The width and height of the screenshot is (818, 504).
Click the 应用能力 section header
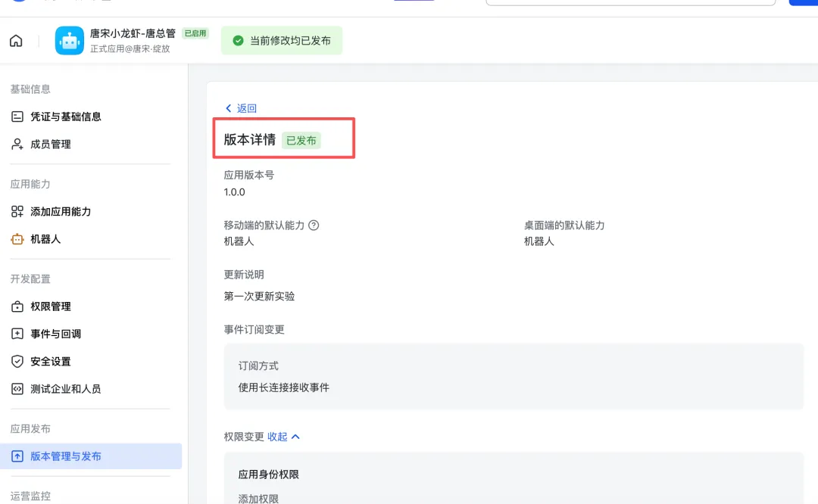[x=30, y=184]
